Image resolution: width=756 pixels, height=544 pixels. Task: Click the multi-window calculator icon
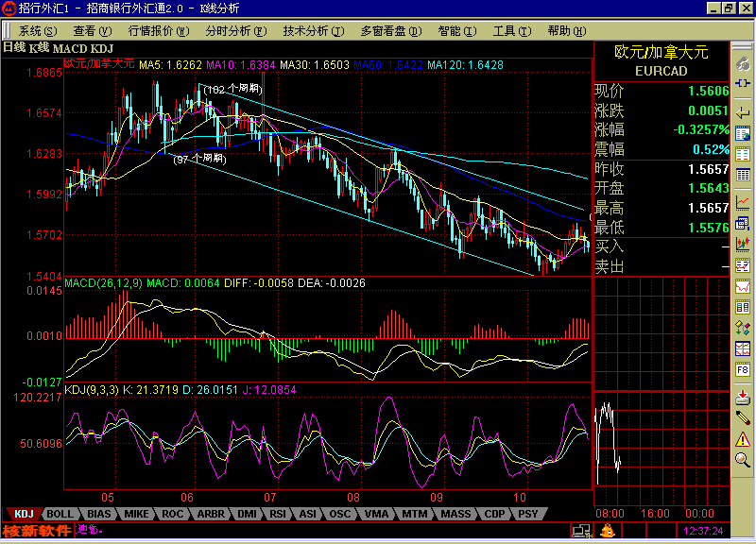pyautogui.click(x=743, y=224)
